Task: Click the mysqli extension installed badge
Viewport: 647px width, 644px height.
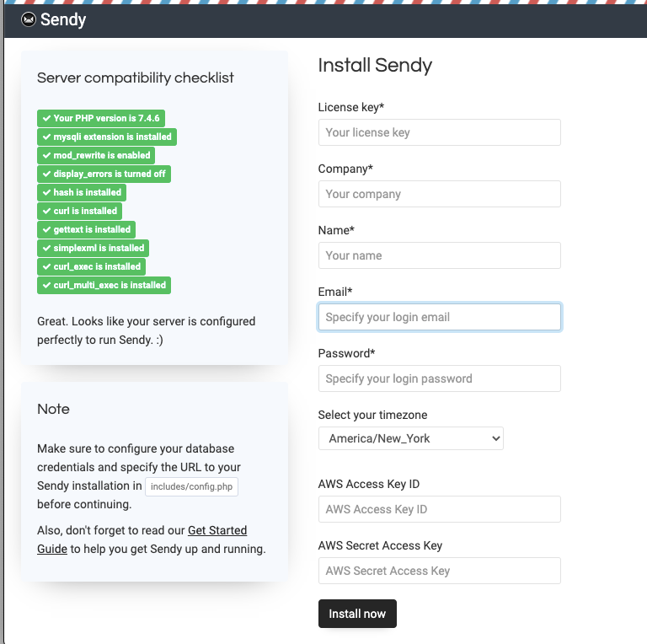Action: (x=107, y=137)
